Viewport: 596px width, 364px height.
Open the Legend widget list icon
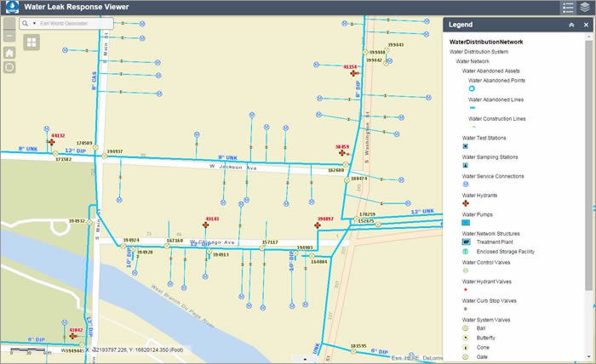[568, 7]
